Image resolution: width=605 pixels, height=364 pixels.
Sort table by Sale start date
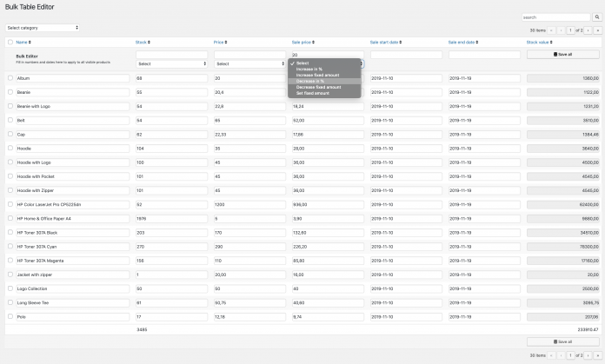coord(386,42)
